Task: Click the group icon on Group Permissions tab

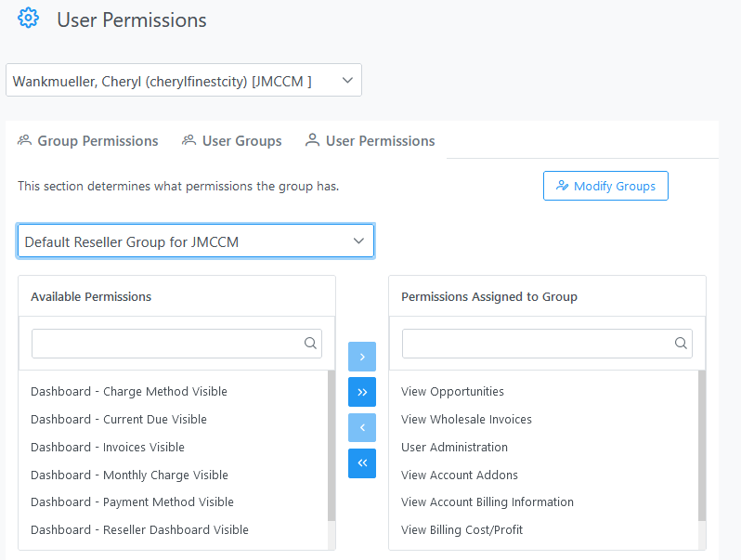Action: 24,140
